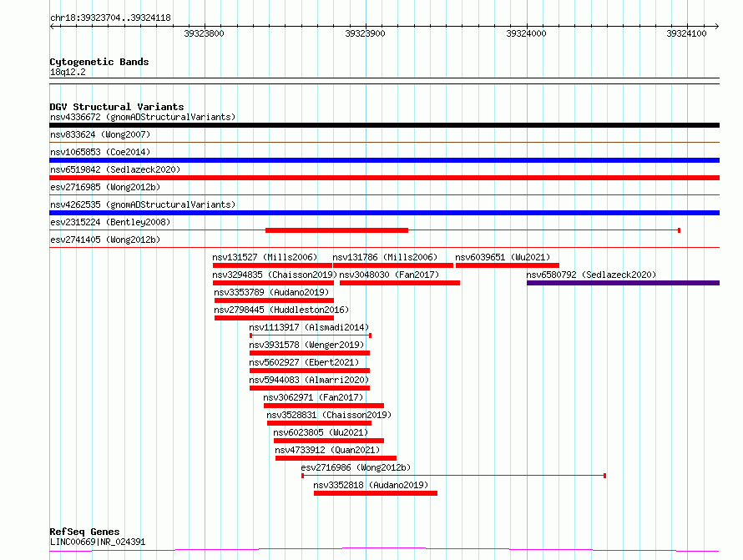This screenshot has height=560, width=743.
Task: Click the 39323900 ruler tick label
Action: click(x=366, y=33)
